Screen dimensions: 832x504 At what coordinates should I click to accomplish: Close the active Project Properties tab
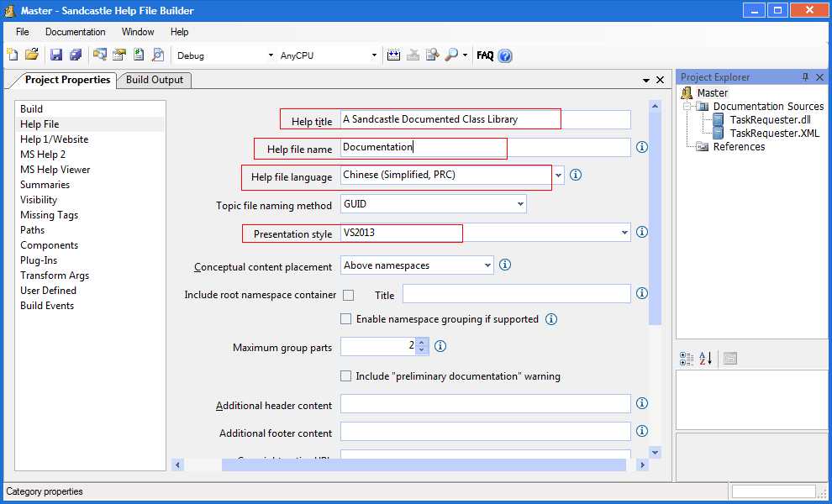tap(660, 80)
